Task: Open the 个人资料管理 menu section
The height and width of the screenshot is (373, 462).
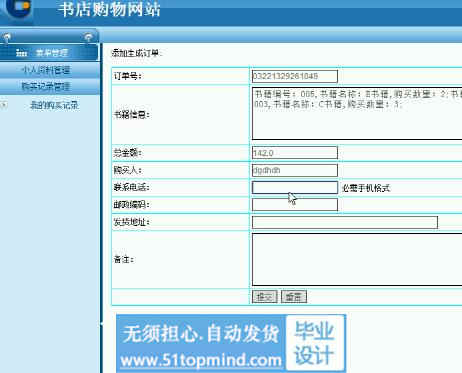Action: pyautogui.click(x=49, y=70)
